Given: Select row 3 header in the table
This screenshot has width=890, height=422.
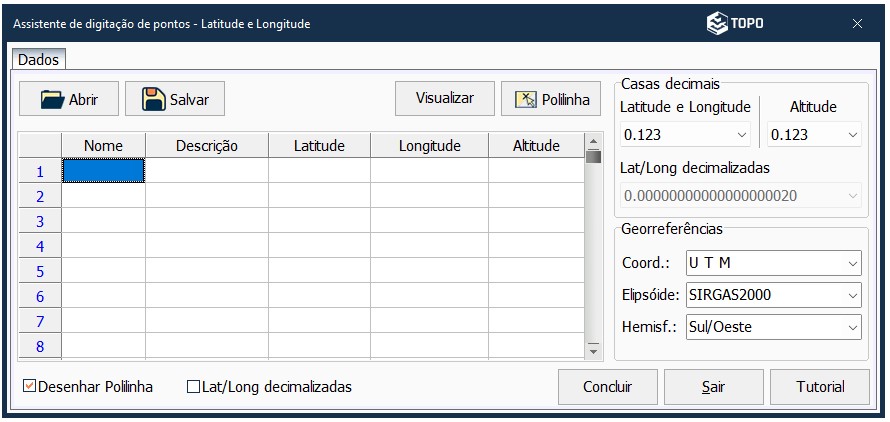Looking at the screenshot, I should 40,221.
